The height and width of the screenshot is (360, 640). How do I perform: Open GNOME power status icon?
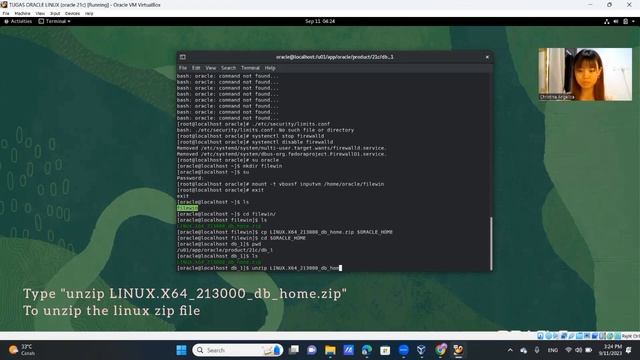coord(625,21)
